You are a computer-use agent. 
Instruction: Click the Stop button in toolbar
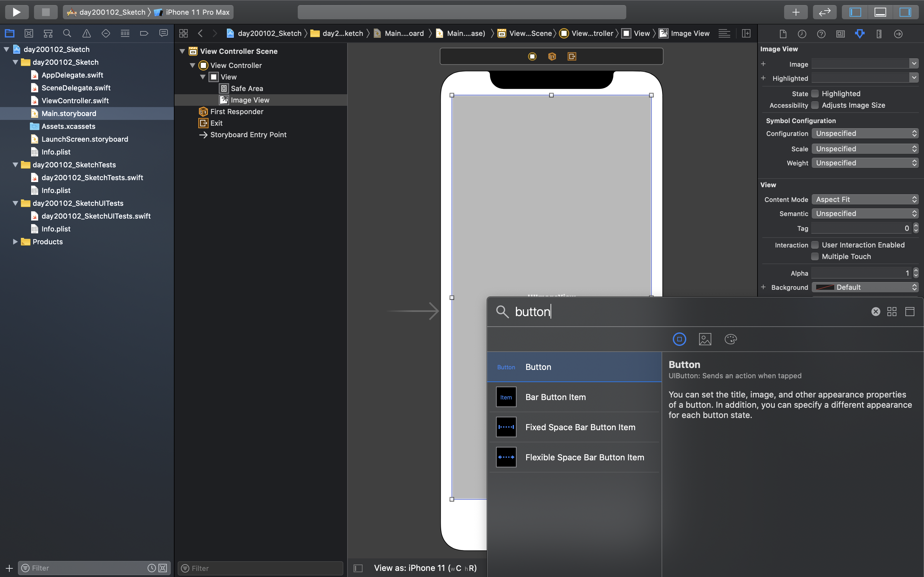pos(46,12)
